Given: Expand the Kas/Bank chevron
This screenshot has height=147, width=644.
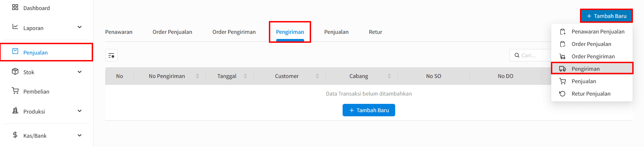Looking at the screenshot, I should (80, 135).
